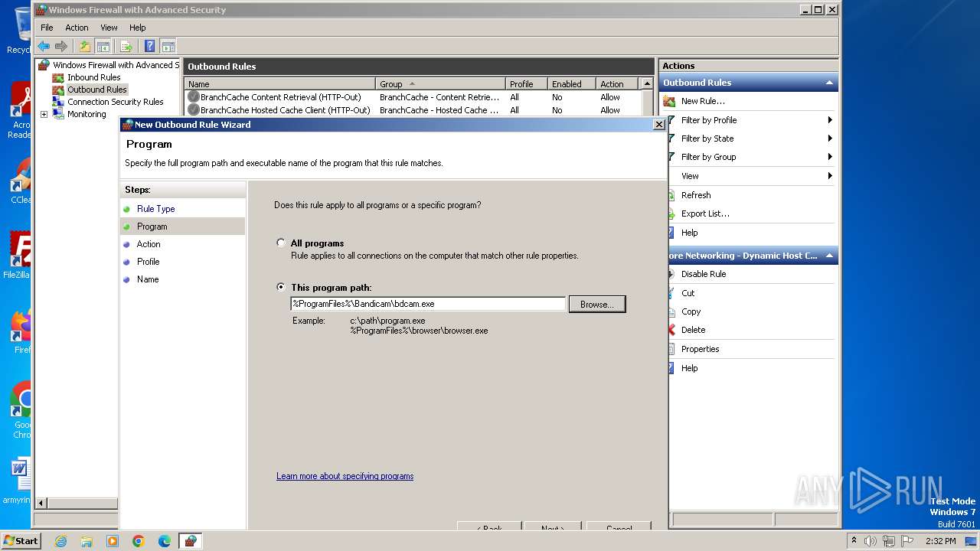Screen dimensions: 980x551
Task: Toggle Show/Hide Action Pane icon
Action: tap(168, 46)
